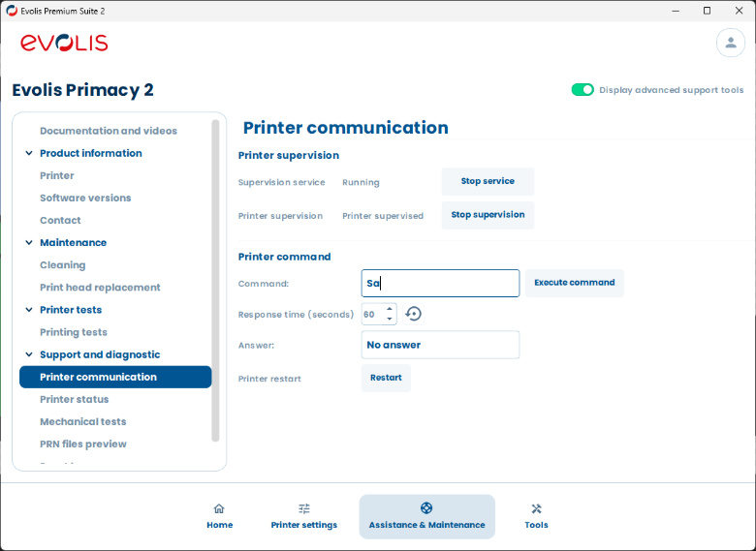Open the user account profile icon
Viewport: 756px width, 551px height.
click(x=731, y=43)
